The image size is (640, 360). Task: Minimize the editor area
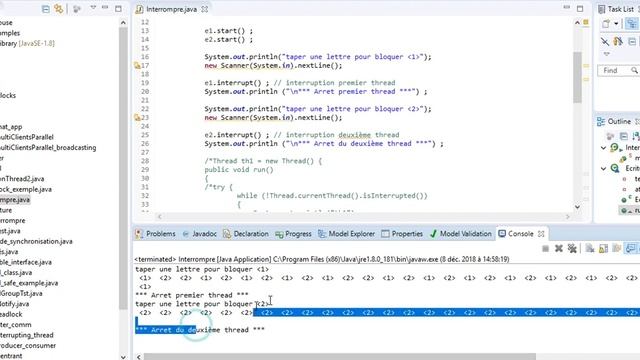[567, 8]
